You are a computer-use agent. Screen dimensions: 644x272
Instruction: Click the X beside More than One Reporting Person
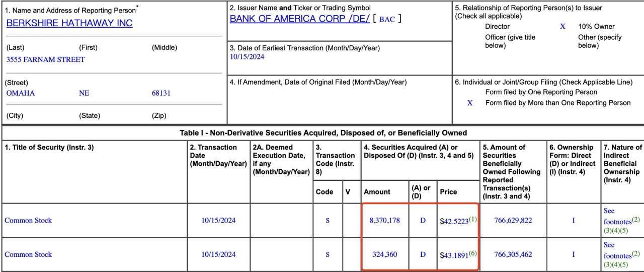(470, 103)
